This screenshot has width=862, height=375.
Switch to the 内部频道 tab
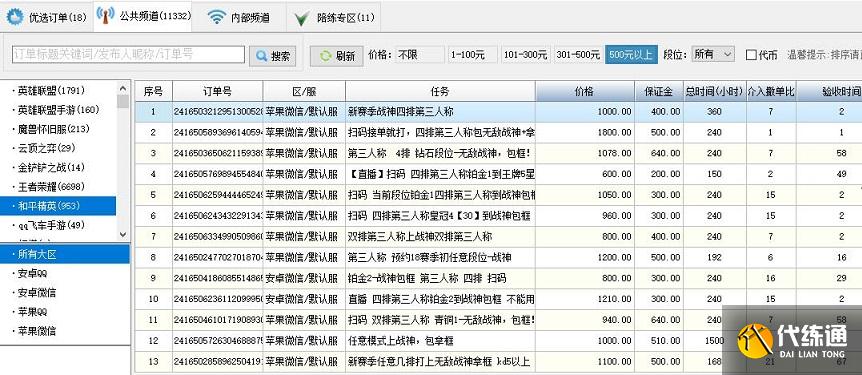(239, 17)
